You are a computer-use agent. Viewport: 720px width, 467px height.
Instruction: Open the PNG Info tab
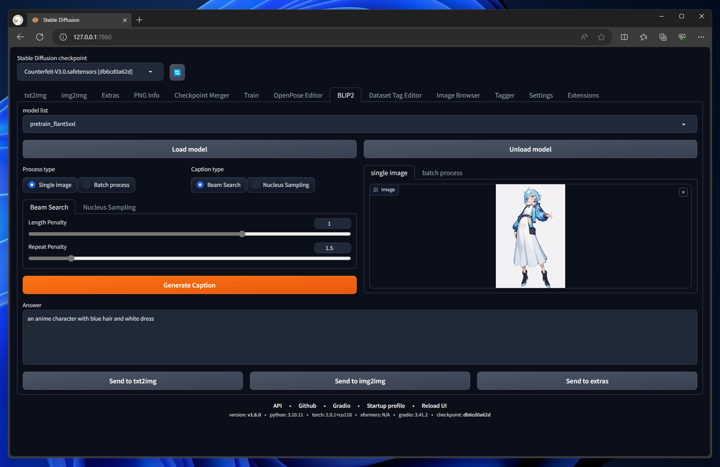146,95
